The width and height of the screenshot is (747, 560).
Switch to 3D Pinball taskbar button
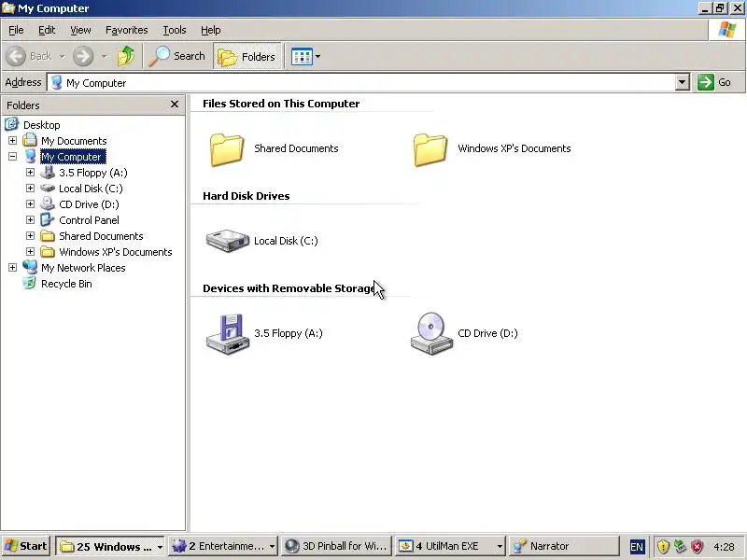click(x=336, y=546)
